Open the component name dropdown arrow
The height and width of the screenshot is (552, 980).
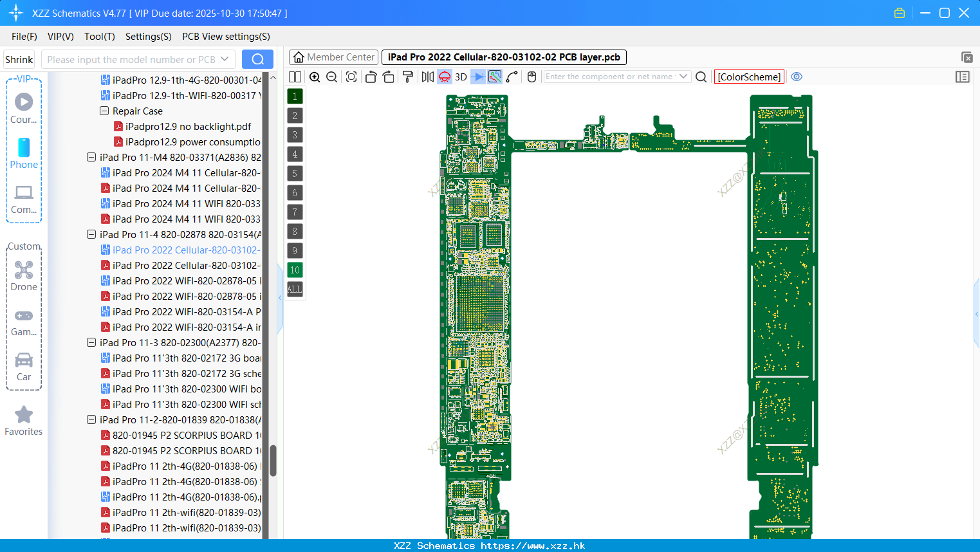(683, 77)
